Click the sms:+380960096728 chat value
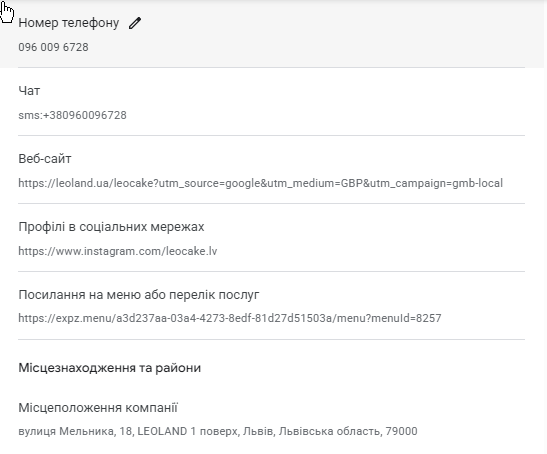Viewport: 547px width, 454px height. [72, 115]
